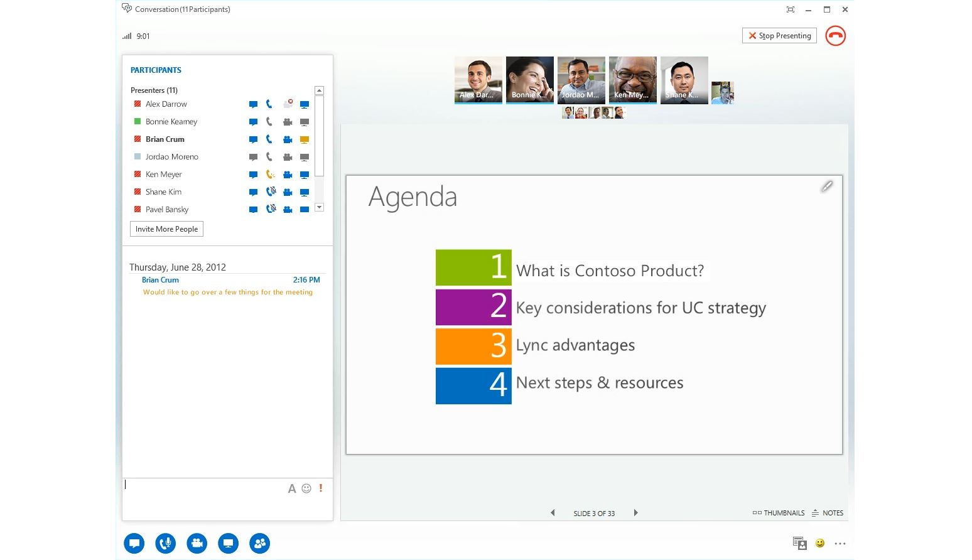Click Pavel Bansky's IM icon
Image resolution: width=972 pixels, height=560 pixels.
(253, 210)
